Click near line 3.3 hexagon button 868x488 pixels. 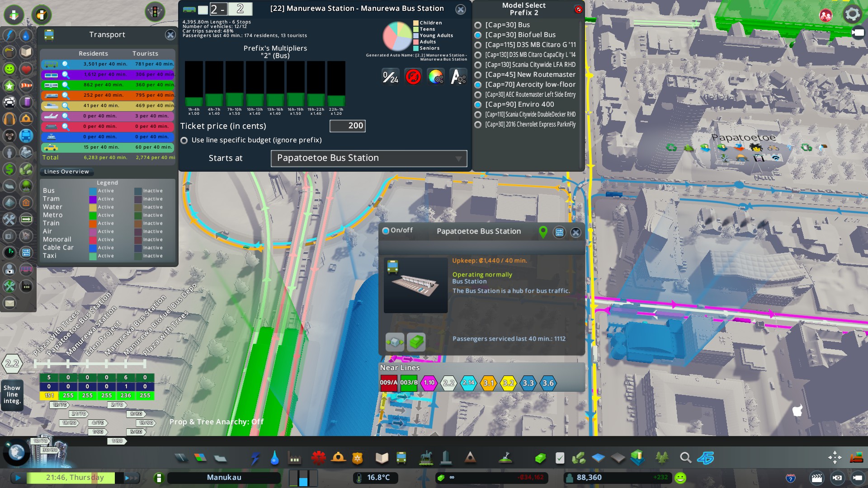click(x=528, y=383)
